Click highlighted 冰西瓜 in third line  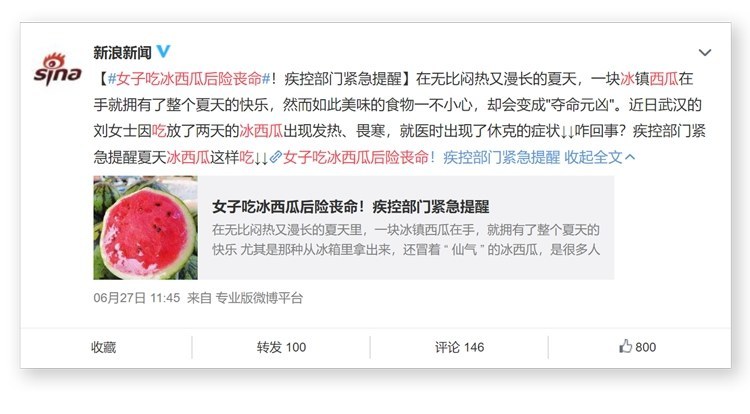261,131
